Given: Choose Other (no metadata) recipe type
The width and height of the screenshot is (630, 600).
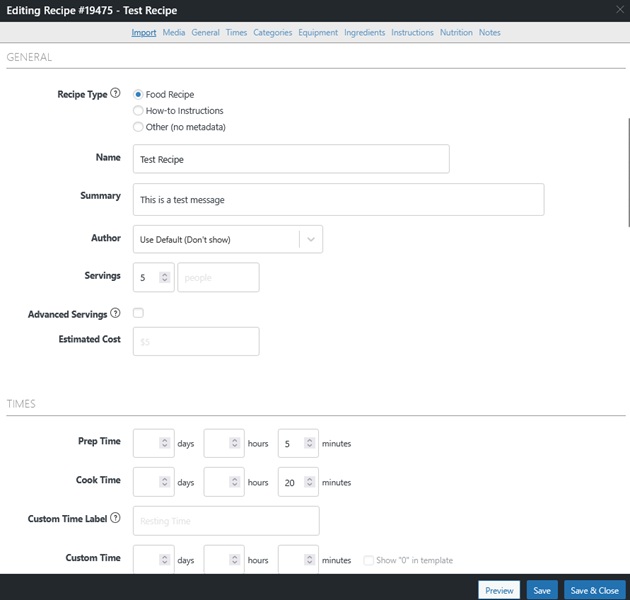Looking at the screenshot, I should coord(139,127).
